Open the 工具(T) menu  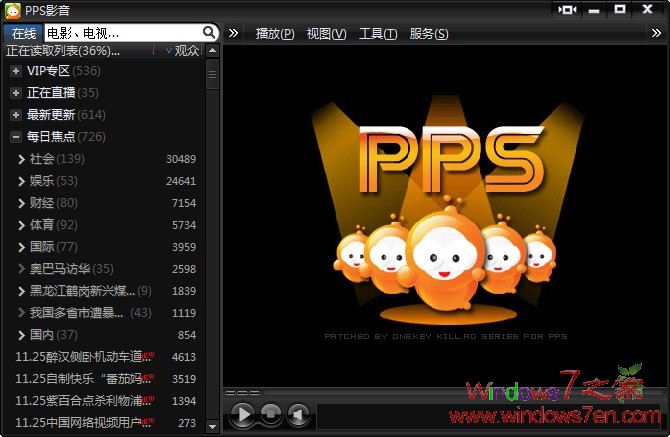tap(378, 34)
